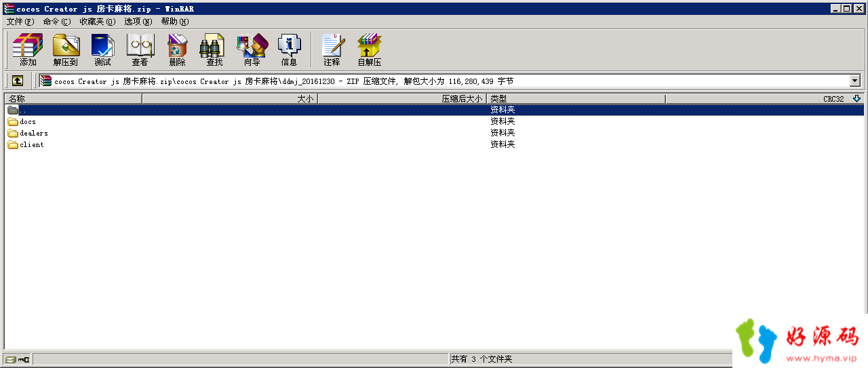The height and width of the screenshot is (368, 868).
Task: Click the key/password icon in status bar
Action: pyautogui.click(x=24, y=359)
